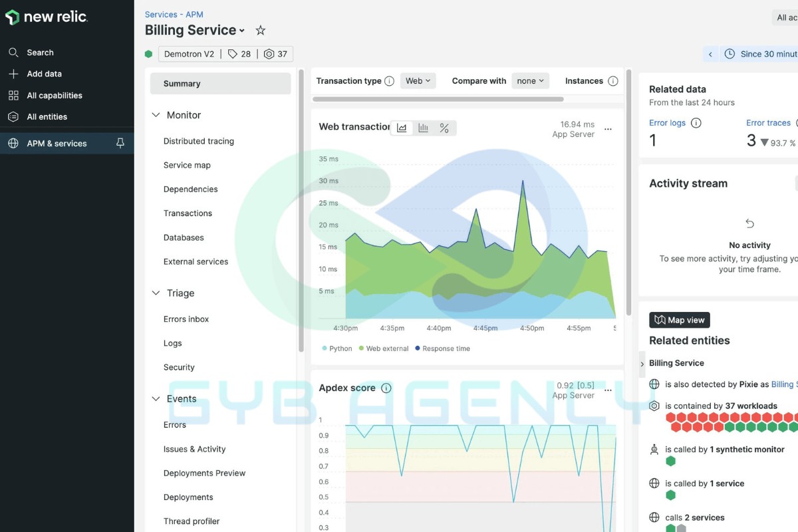Image resolution: width=798 pixels, height=532 pixels.
Task: Open Distributed tracing
Action: pos(199,141)
